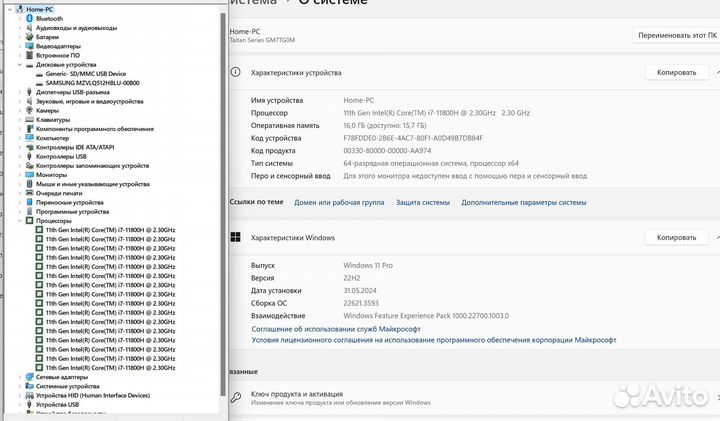Click the product code 00330-80000-00000-AA974
The image size is (720, 421).
(x=387, y=151)
